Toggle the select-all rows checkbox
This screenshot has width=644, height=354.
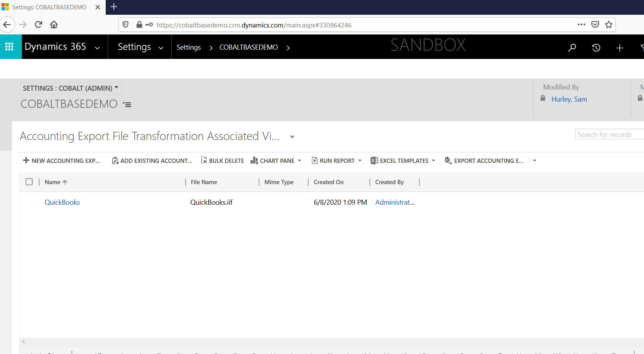pos(29,182)
